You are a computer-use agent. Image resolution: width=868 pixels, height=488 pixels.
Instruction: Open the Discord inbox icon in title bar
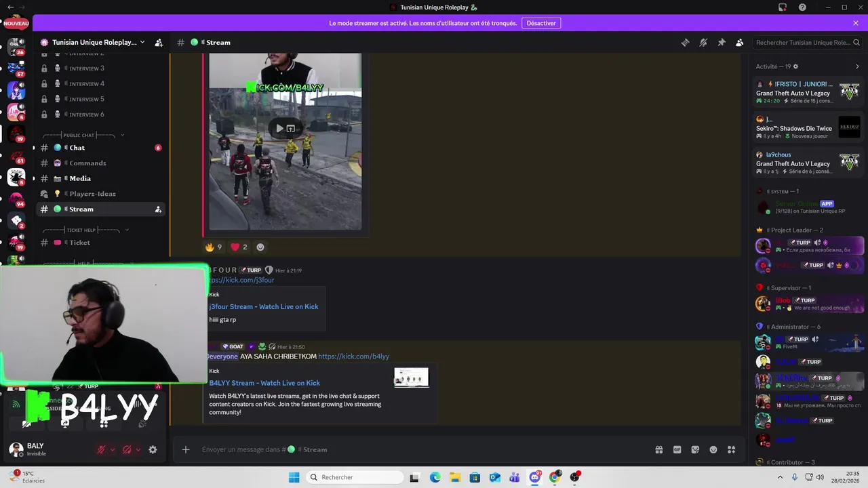point(783,7)
